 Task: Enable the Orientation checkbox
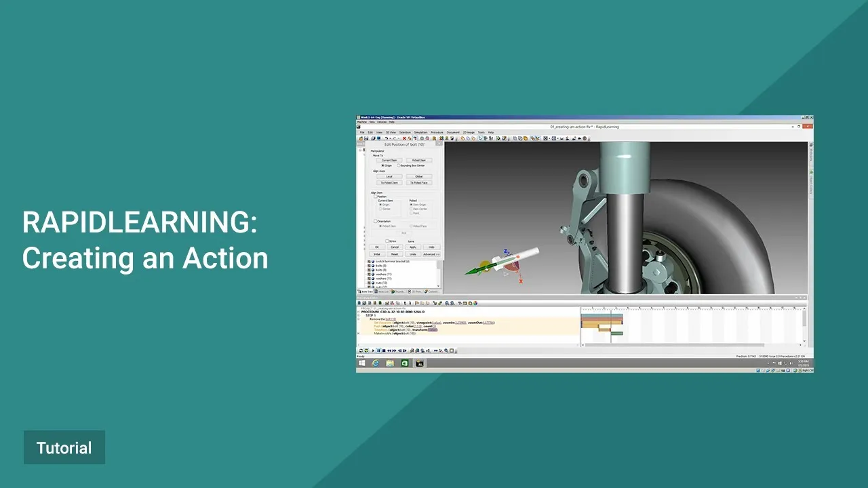pos(376,221)
